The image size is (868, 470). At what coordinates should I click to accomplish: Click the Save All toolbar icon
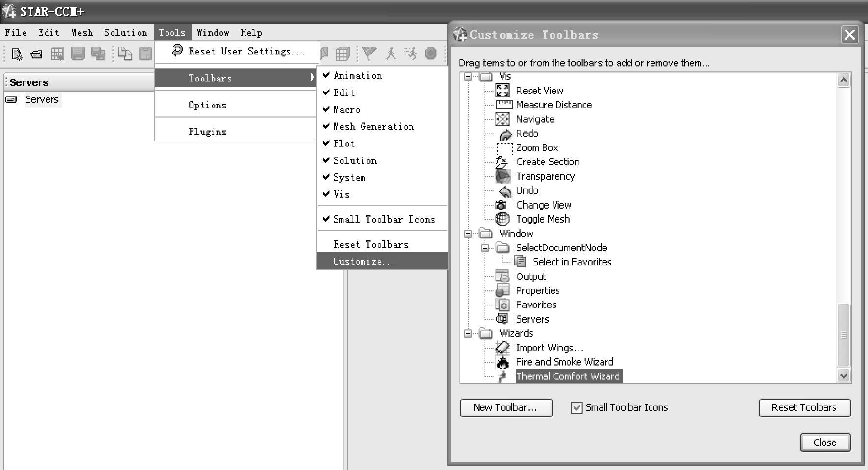pos(98,53)
